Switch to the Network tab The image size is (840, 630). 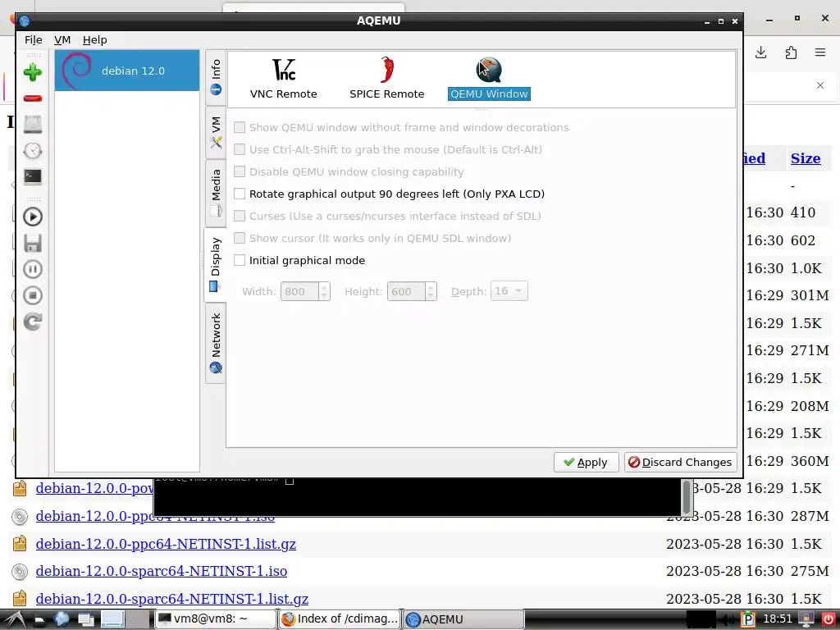(x=216, y=343)
